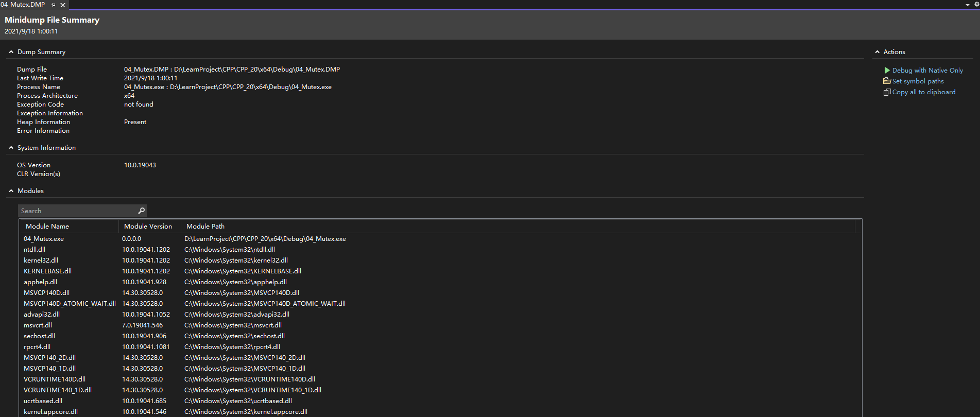
Task: Click the Debug with Native Only link
Action: 927,71
